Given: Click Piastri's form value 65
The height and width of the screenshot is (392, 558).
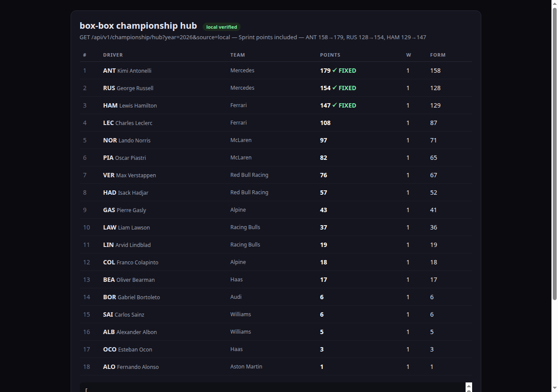Looking at the screenshot, I should pyautogui.click(x=434, y=158).
